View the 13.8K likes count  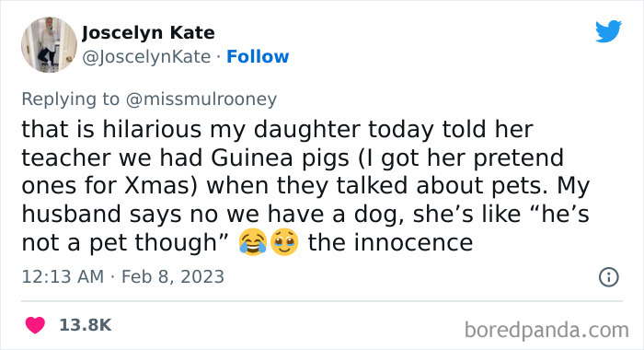point(86,325)
